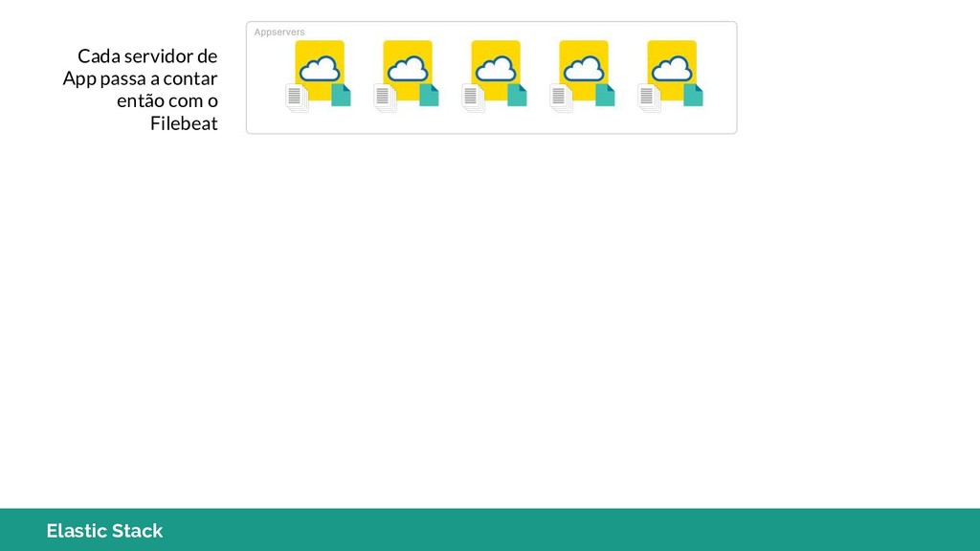Click the 'Appservers' group label
This screenshot has height=551, width=980.
(x=279, y=32)
